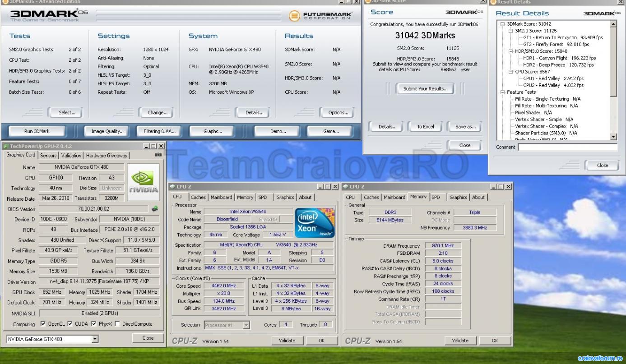Open the Validation tab in GPU-Z
The height and width of the screenshot is (364, 626).
(x=71, y=156)
